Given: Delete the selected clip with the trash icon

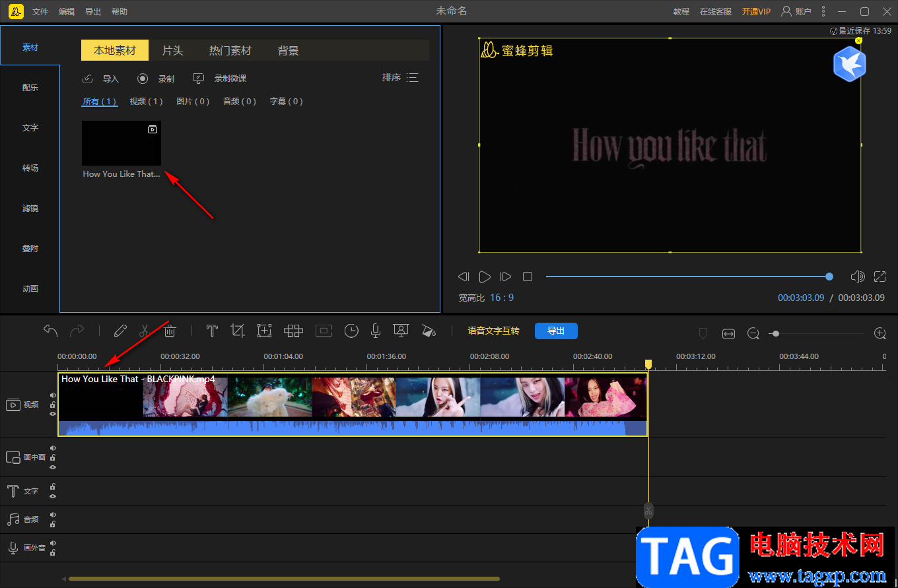Looking at the screenshot, I should coord(170,331).
